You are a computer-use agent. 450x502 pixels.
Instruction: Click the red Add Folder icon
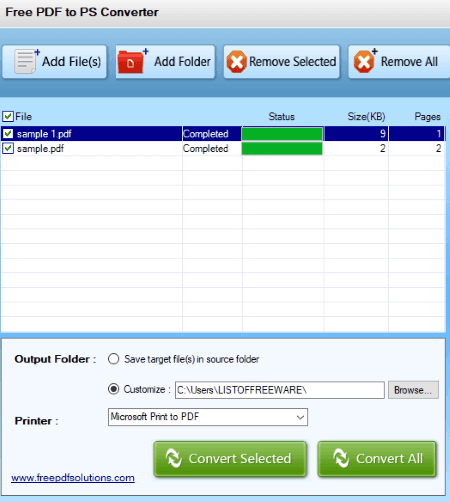[x=132, y=61]
